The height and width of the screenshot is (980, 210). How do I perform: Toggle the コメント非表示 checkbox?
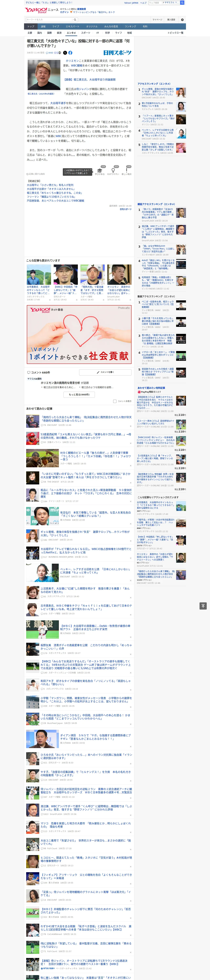(x=115, y=401)
